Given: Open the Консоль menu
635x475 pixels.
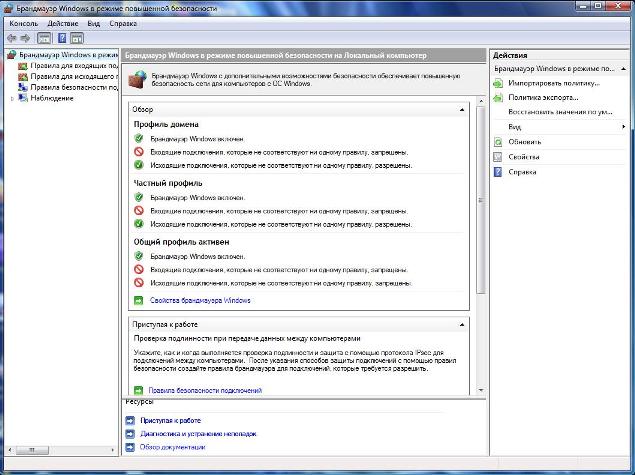Looking at the screenshot, I should pos(23,23).
